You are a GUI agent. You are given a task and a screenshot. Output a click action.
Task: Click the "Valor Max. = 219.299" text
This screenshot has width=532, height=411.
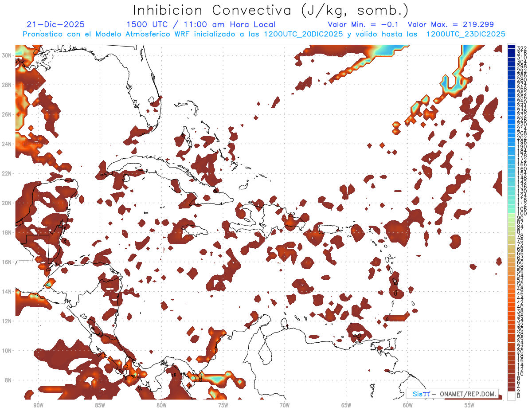(x=451, y=25)
